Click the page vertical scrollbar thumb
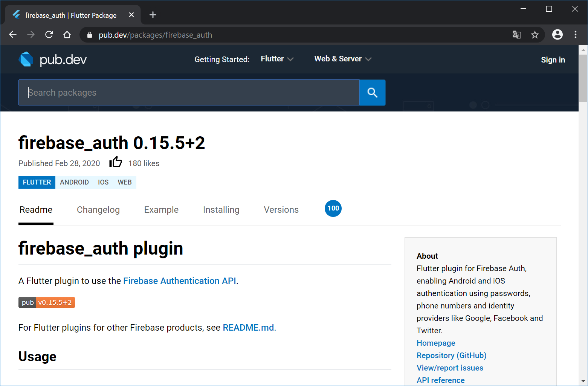This screenshot has height=386, width=588. click(583, 78)
